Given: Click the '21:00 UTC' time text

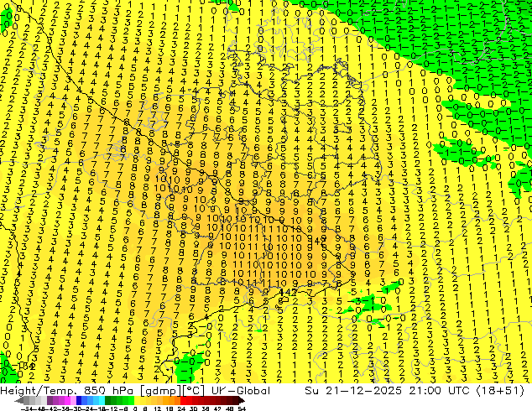Looking at the screenshot, I should [440, 391].
